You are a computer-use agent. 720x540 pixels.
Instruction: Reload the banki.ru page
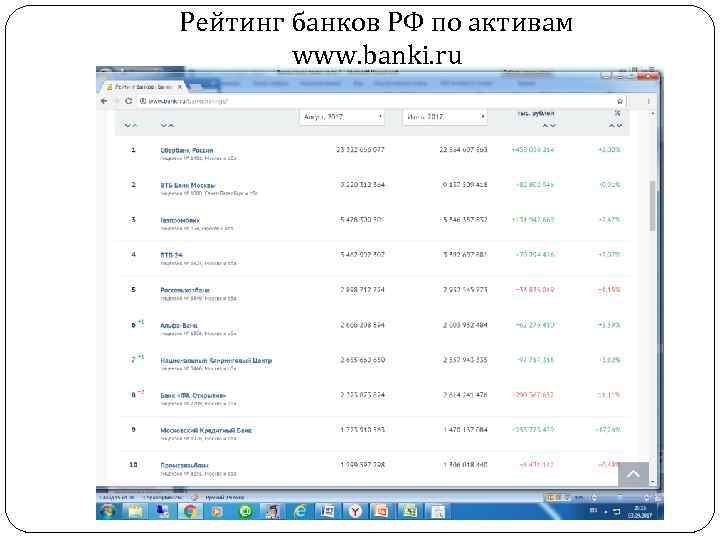pyautogui.click(x=129, y=101)
